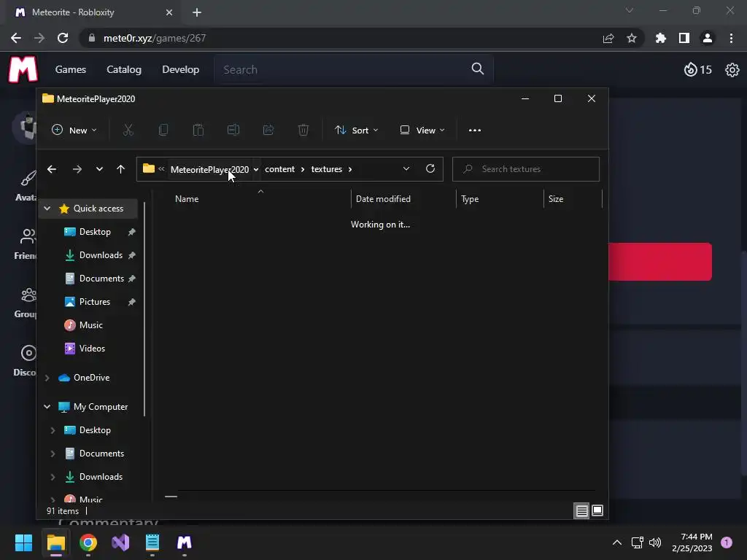This screenshot has width=747, height=560.
Task: Open the See more ellipsis menu
Action: pyautogui.click(x=474, y=130)
